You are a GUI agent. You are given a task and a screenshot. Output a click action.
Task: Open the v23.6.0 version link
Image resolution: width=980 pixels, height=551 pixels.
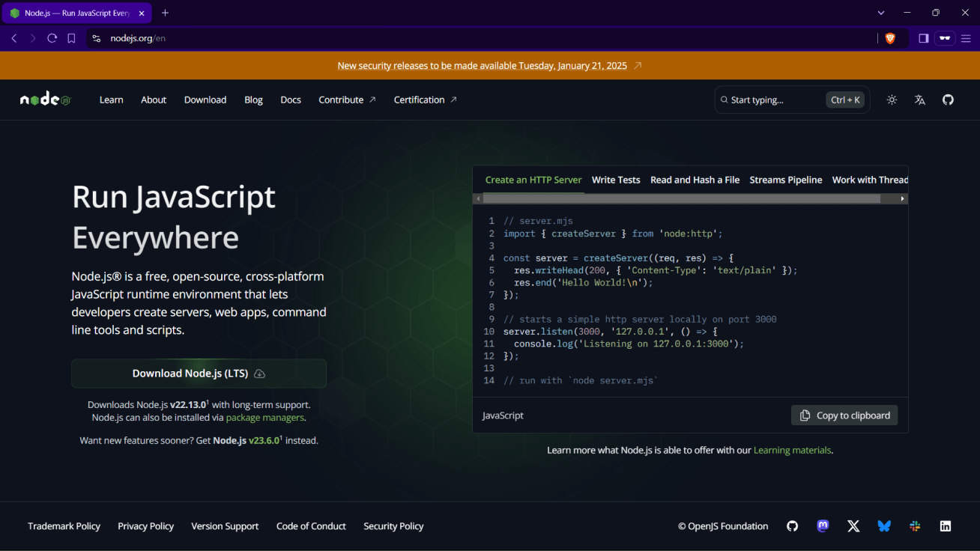pos(265,440)
